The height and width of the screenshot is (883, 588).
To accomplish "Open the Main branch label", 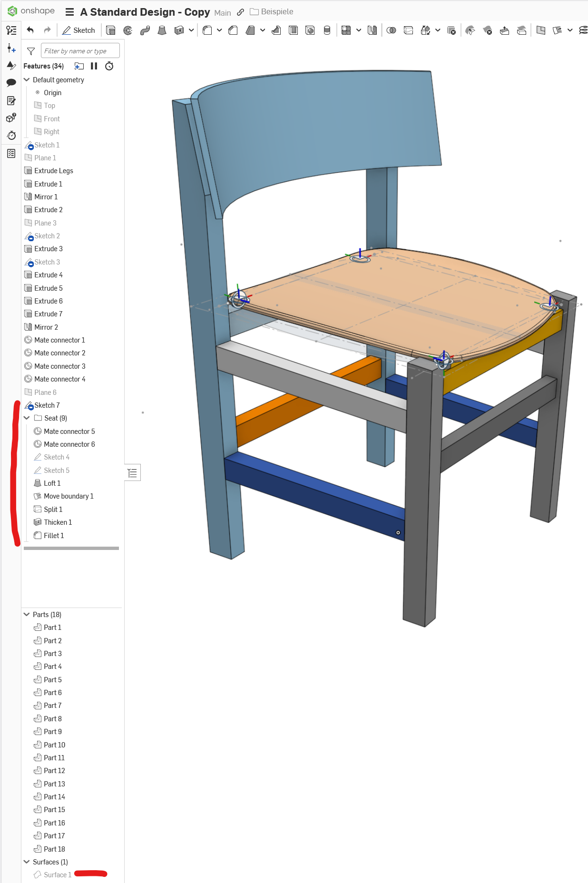I will click(x=223, y=13).
